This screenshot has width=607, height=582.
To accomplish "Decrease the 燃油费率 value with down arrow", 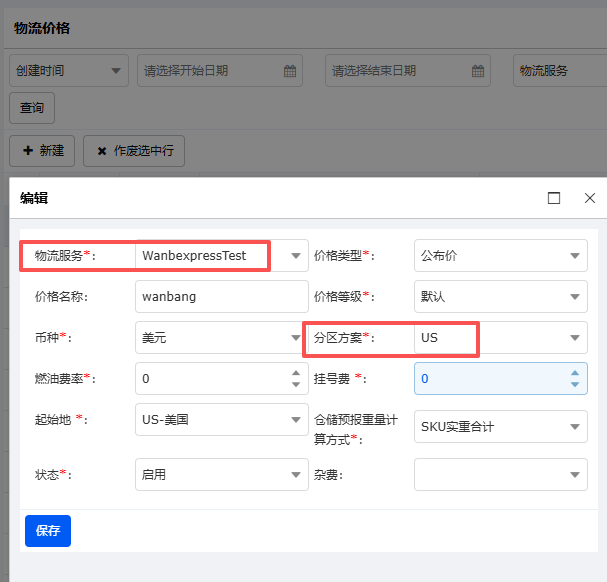I will [x=295, y=385].
